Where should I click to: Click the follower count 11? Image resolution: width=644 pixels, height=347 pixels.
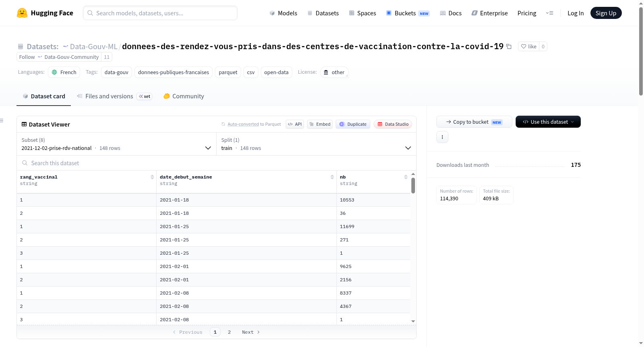tap(107, 57)
